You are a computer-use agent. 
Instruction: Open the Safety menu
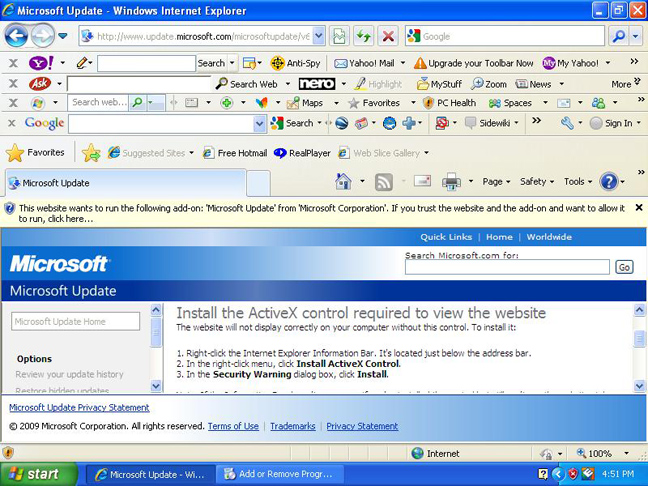537,181
